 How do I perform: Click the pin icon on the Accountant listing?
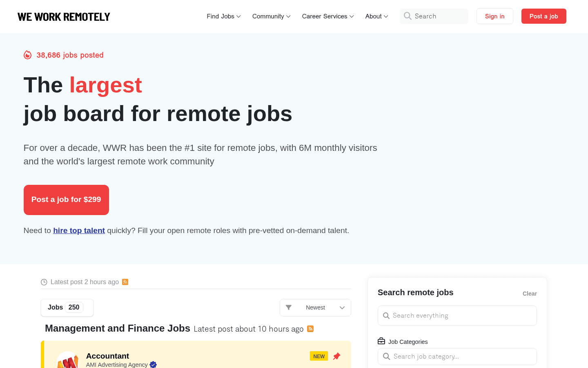point(336,356)
